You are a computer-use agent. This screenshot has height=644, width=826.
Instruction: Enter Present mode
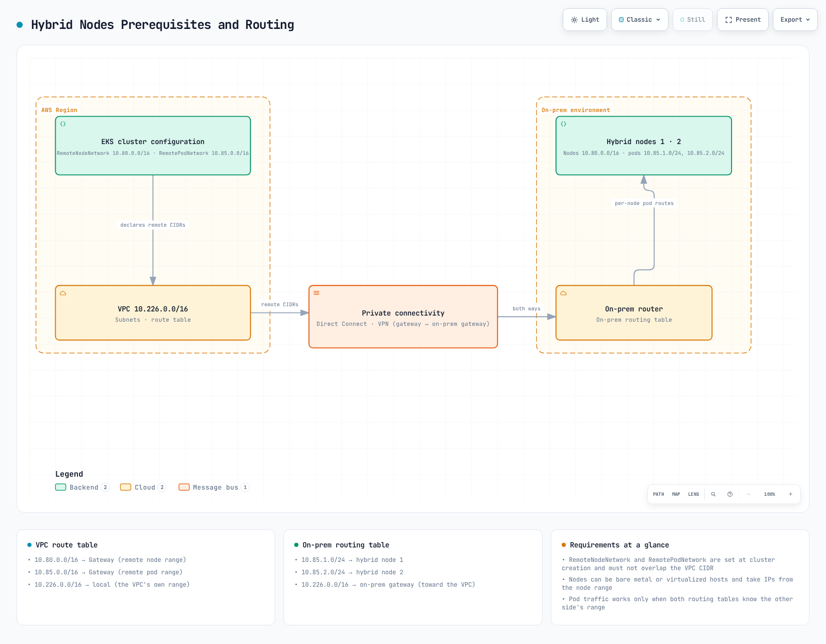(743, 20)
